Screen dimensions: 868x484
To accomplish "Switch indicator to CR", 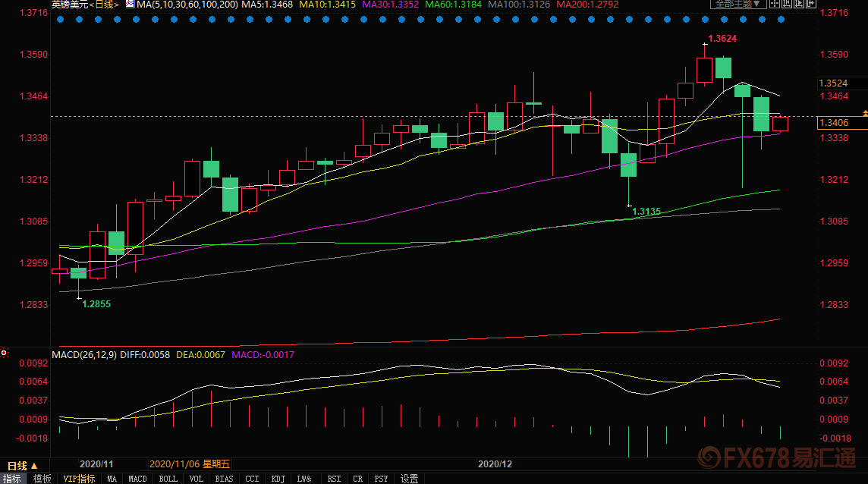I will [x=357, y=479].
